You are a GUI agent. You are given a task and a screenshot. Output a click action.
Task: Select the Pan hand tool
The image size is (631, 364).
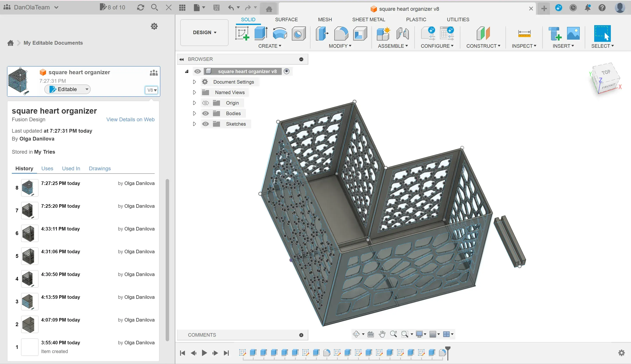coord(382,334)
